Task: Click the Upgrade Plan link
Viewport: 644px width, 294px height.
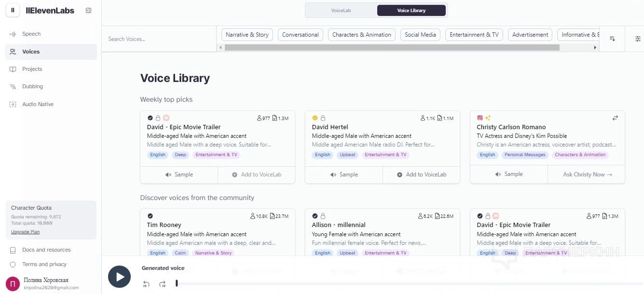Action: [26, 232]
